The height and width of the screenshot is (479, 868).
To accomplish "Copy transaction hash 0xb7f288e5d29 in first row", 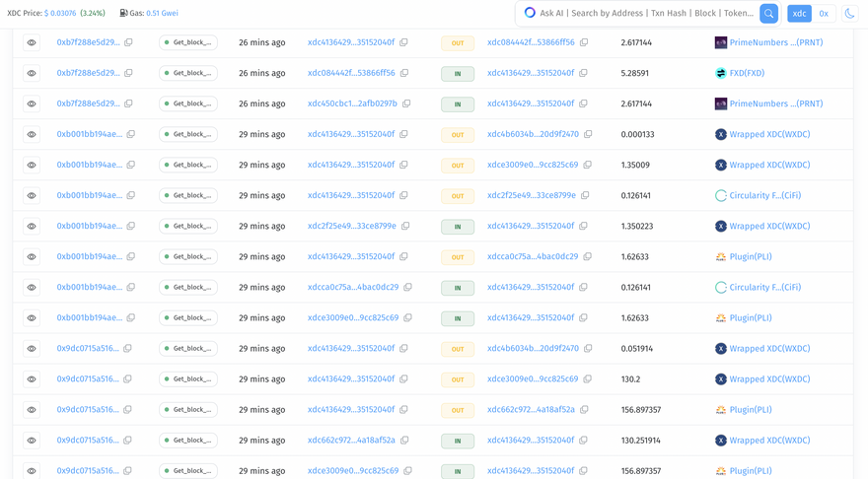I will coord(128,43).
